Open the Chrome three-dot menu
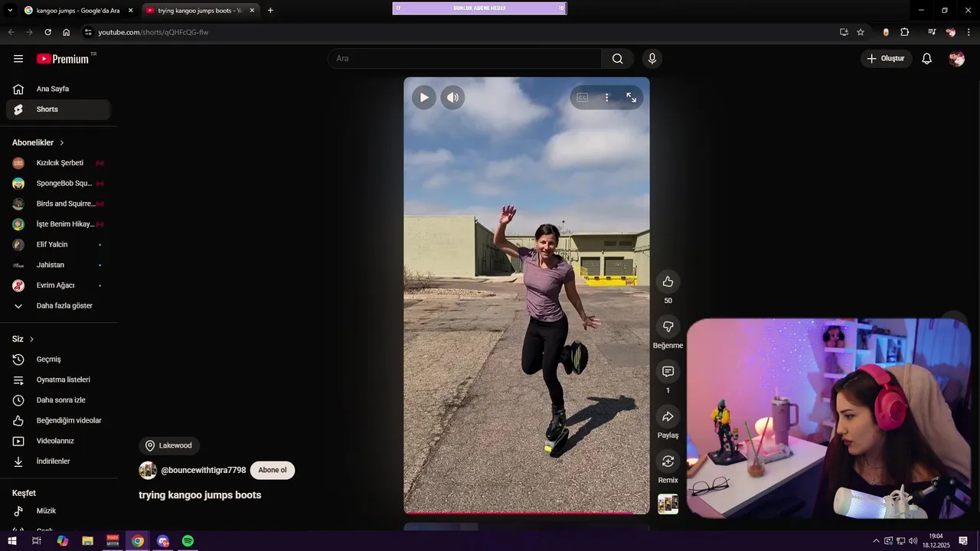This screenshot has width=980, height=551. coord(969,32)
